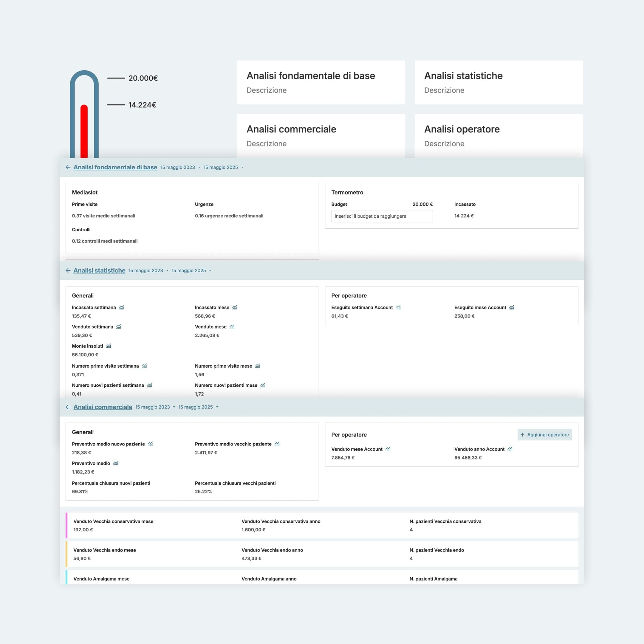
Task: Open chart icon next to Monte insoluti
Action: (x=108, y=346)
